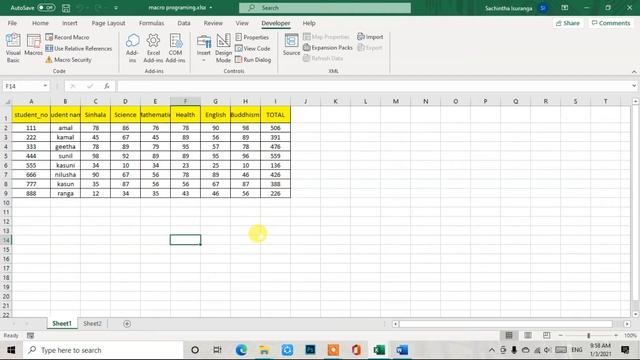The height and width of the screenshot is (360, 640).
Task: Open Microsoft Edge from taskbar
Action: pos(241,350)
